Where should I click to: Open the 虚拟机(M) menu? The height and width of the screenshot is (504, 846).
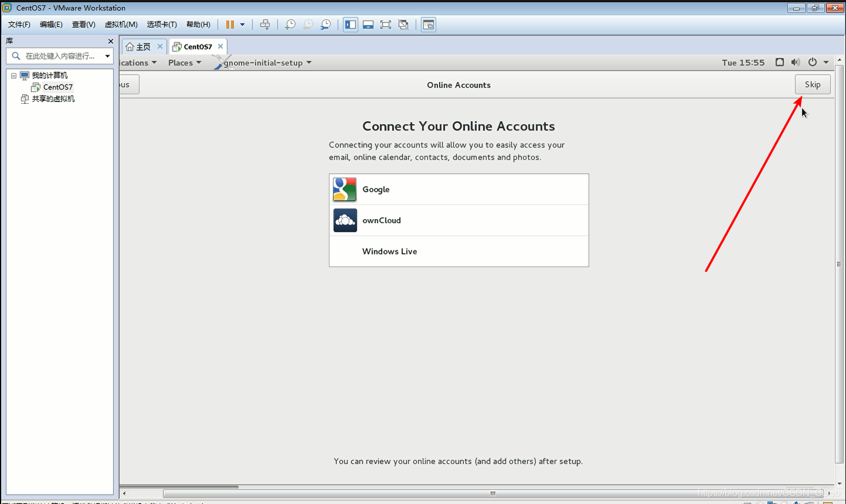[121, 24]
